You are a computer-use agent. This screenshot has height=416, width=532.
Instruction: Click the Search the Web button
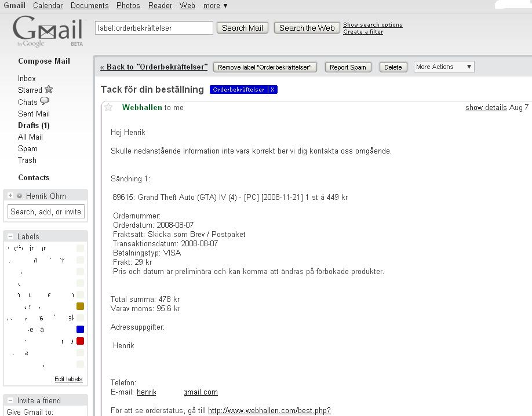point(307,28)
